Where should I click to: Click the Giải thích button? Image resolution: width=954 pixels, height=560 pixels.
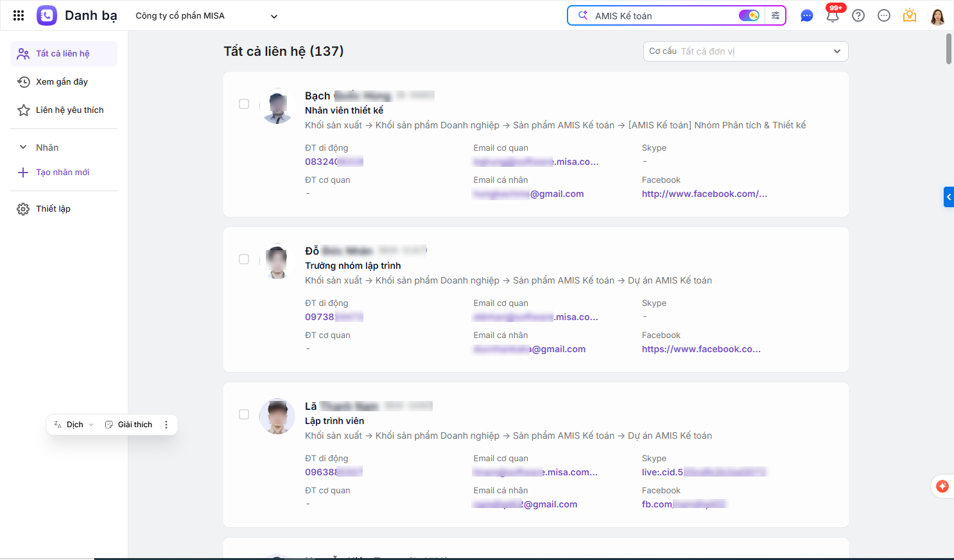tap(128, 425)
